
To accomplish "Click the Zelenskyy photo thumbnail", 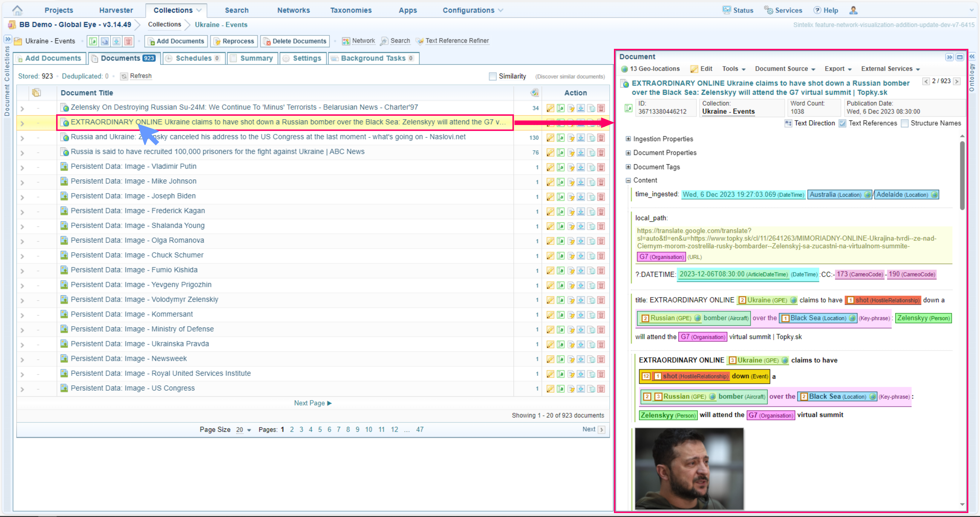I will pos(689,468).
